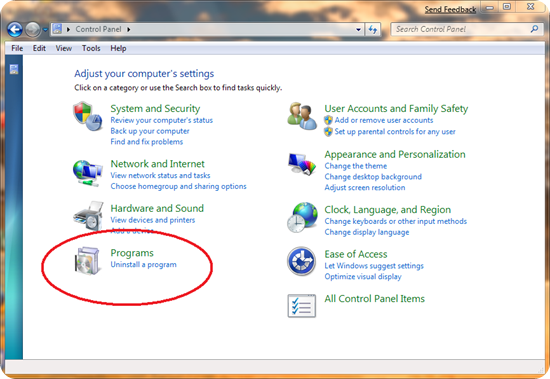The image size is (550, 379).
Task: Click the Control Panel icon in the address bar
Action: pyautogui.click(x=57, y=29)
